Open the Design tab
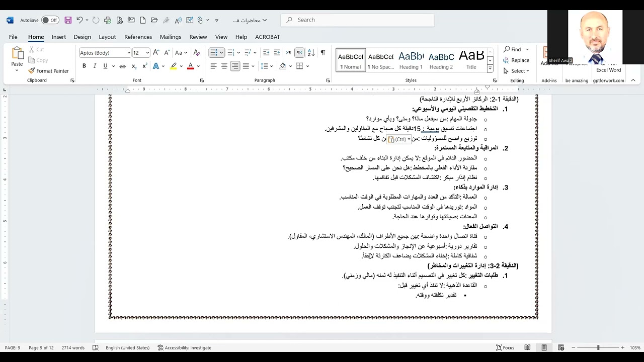Screen dimensions: 644x362 [82, 37]
